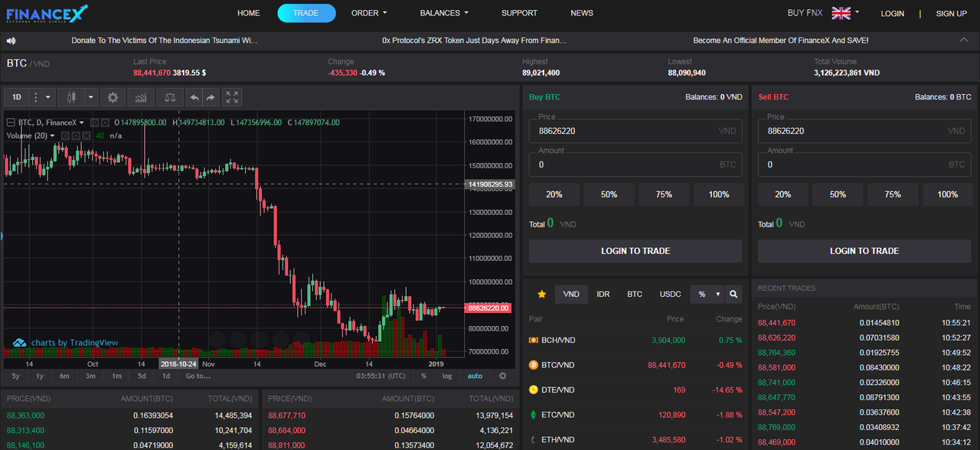Click the FinanceX logo
Image resolution: width=980 pixels, height=450 pixels.
click(47, 13)
